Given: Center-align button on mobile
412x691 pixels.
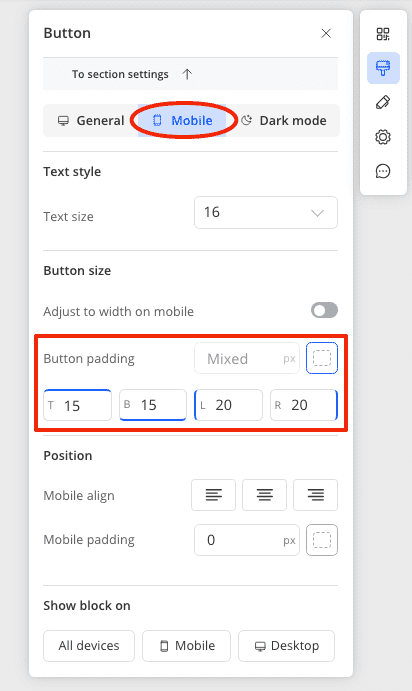Looking at the screenshot, I should pos(264,495).
